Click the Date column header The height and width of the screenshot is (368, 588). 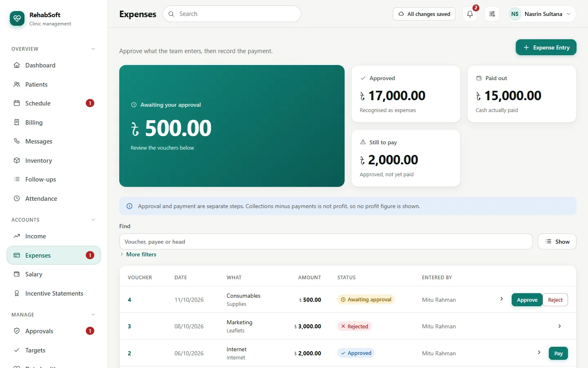click(181, 278)
